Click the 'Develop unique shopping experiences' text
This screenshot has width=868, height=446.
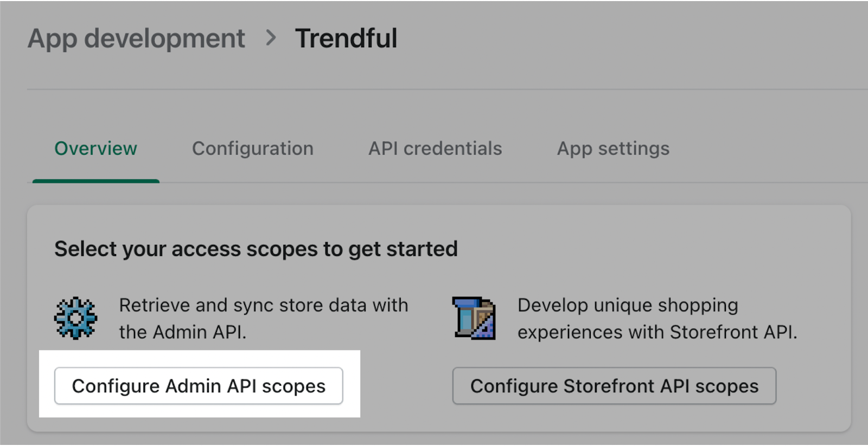coord(627,305)
